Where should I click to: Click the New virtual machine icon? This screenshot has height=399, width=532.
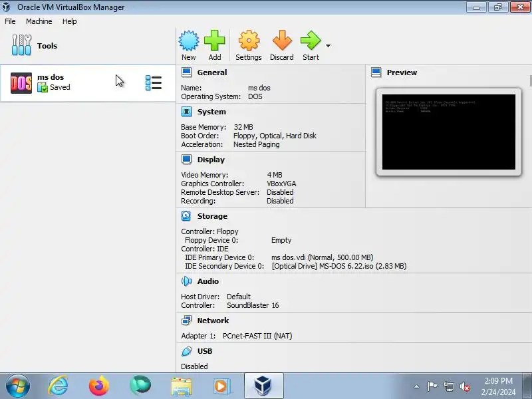[189, 41]
